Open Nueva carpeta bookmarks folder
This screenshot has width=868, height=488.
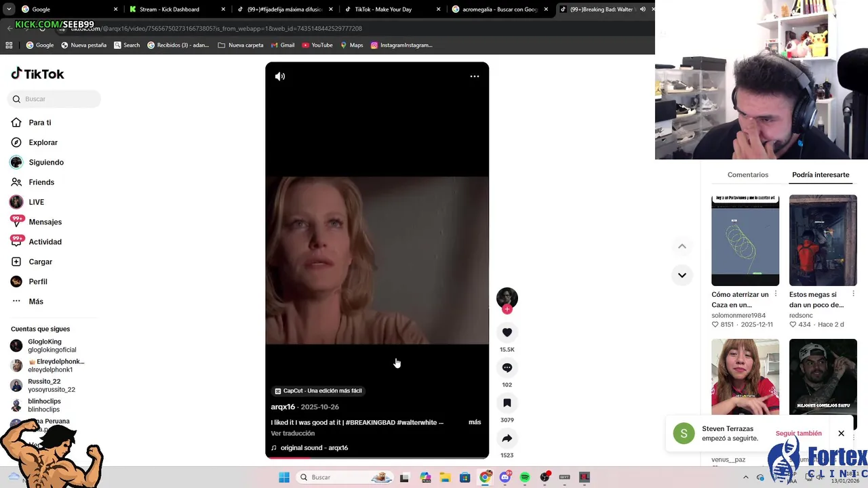coord(241,45)
